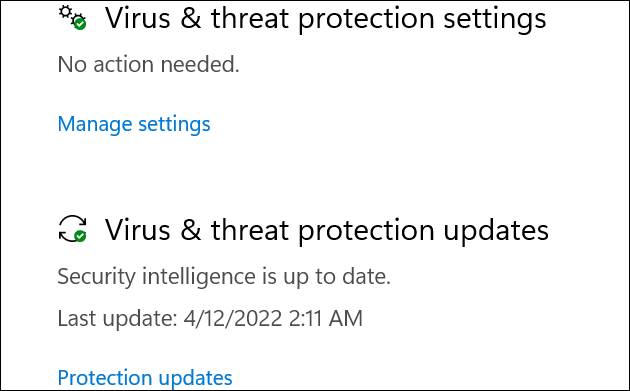Select the Virus & threat protection settings heading

(325, 18)
